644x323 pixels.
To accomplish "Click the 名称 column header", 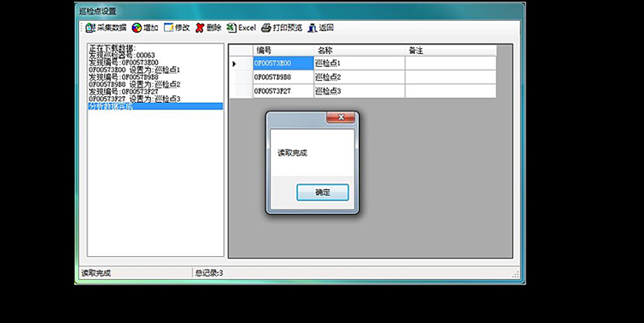I will [x=360, y=51].
